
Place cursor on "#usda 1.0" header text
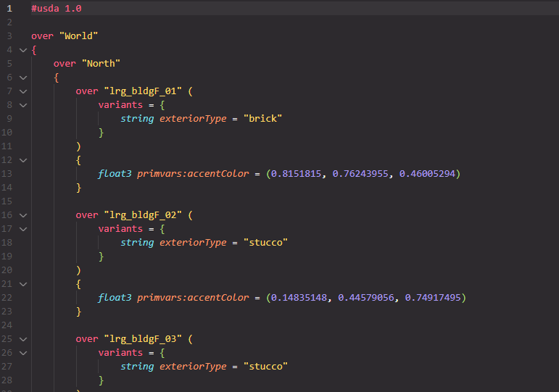click(x=57, y=9)
